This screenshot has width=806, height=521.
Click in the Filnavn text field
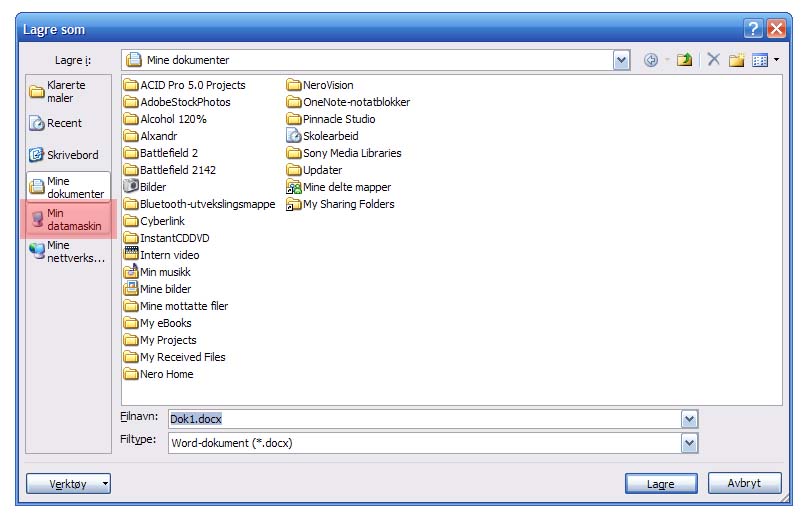(425, 419)
